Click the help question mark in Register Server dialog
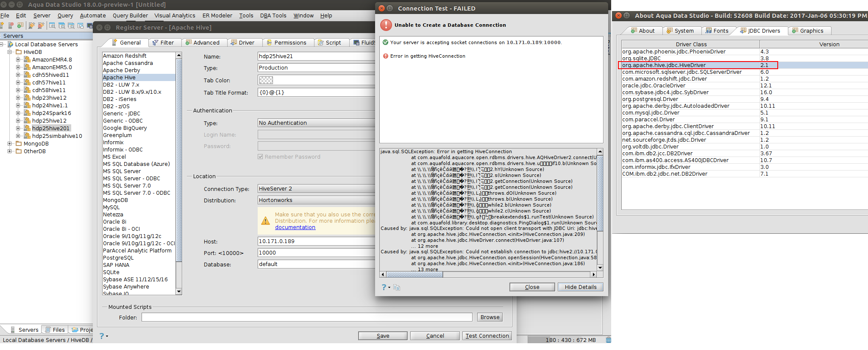 tap(102, 336)
